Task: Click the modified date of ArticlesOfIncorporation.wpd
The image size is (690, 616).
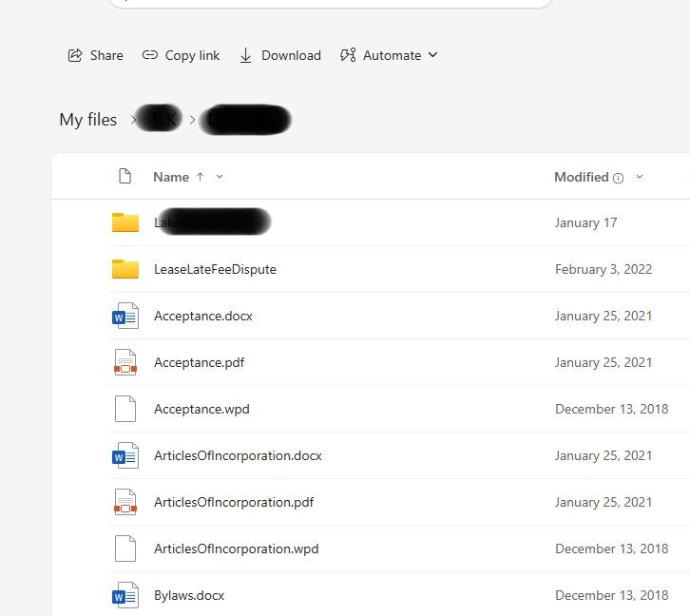Action: (x=612, y=549)
